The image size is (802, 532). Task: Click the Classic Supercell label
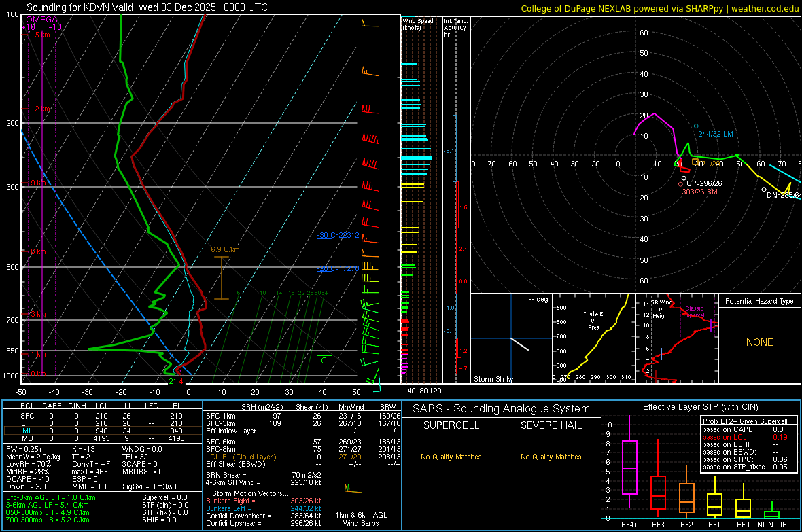[694, 312]
